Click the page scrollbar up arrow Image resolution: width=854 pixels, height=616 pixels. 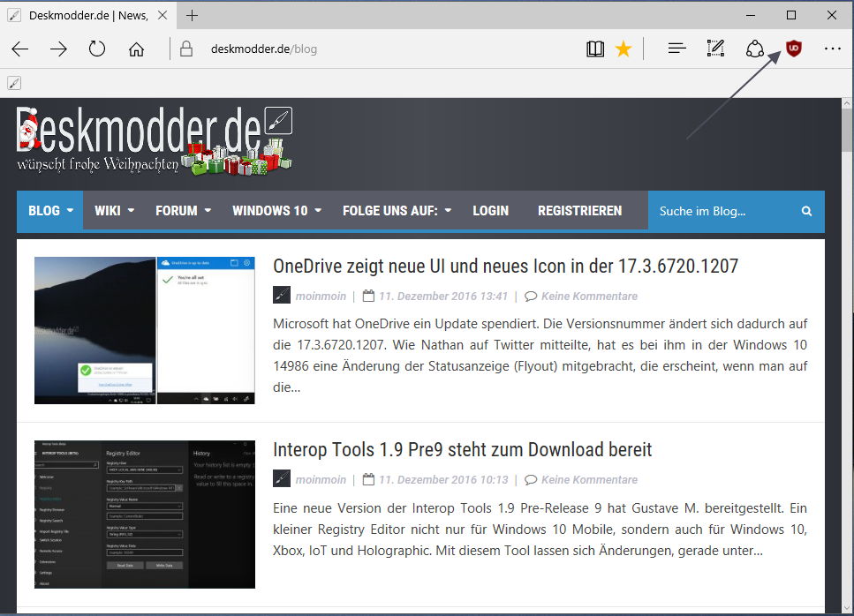pyautogui.click(x=846, y=103)
